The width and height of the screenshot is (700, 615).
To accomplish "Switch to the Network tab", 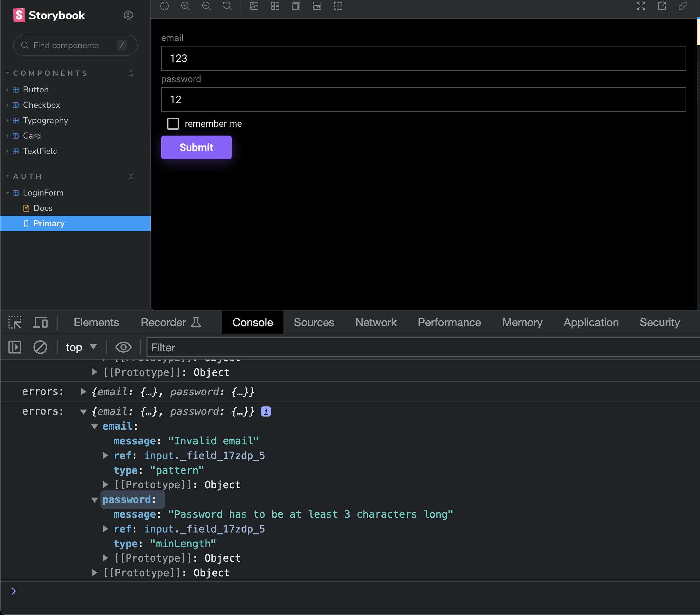I will (x=376, y=322).
